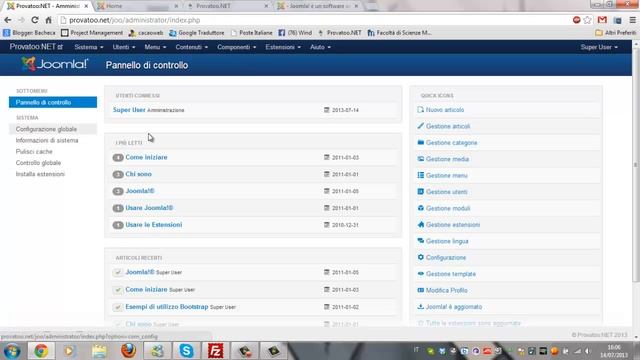The width and height of the screenshot is (640, 360).
Task: Switch to the second Provatoo.NET browser tab
Action: [227, 6]
